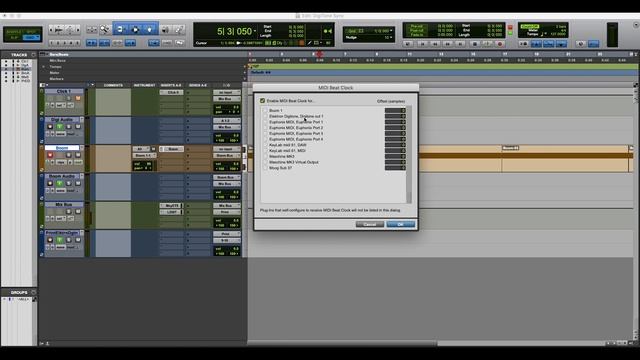The image size is (640, 360).
Task: Check the KeyLab mkII 61, DAW checkbox
Action: pyautogui.click(x=265, y=145)
